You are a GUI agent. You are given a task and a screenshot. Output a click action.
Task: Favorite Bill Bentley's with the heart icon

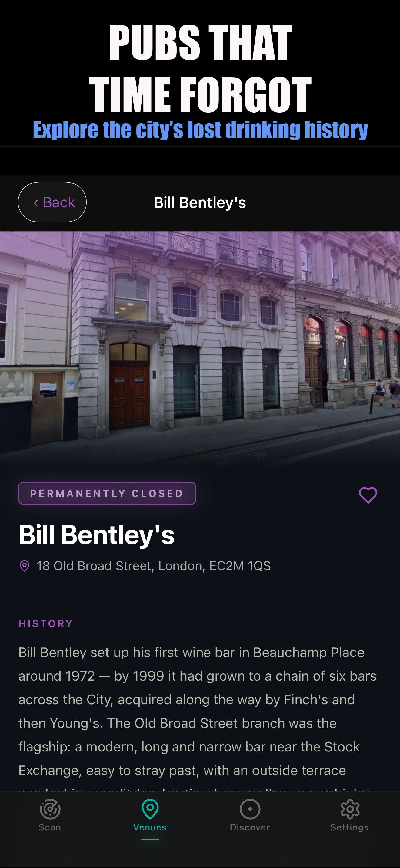[368, 495]
